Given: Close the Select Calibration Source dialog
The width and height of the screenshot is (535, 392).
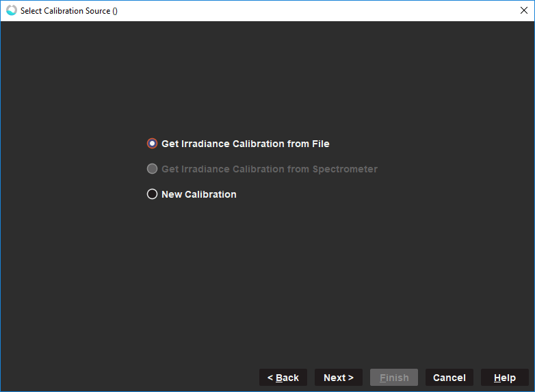Looking at the screenshot, I should pos(523,10).
